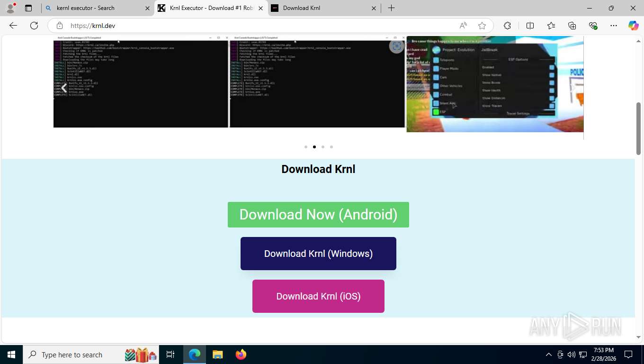Open Collections panel
The image size is (644, 364).
coord(572,26)
